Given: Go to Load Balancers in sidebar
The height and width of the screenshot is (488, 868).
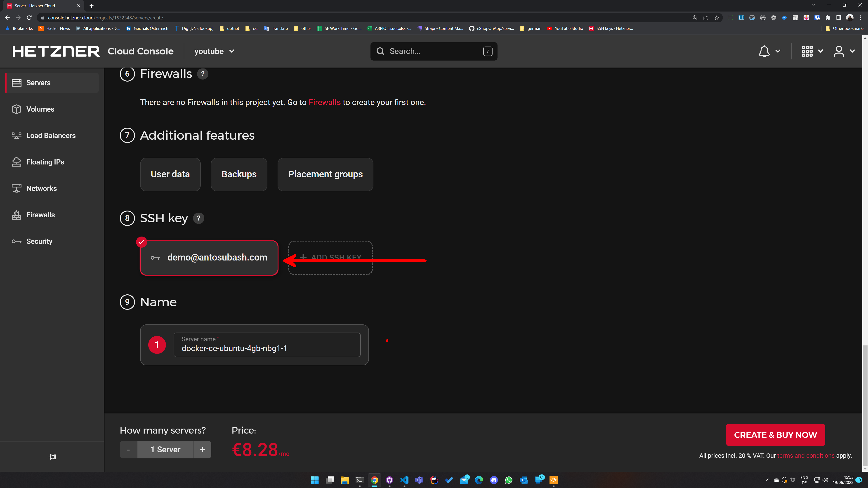Looking at the screenshot, I should click(x=51, y=135).
